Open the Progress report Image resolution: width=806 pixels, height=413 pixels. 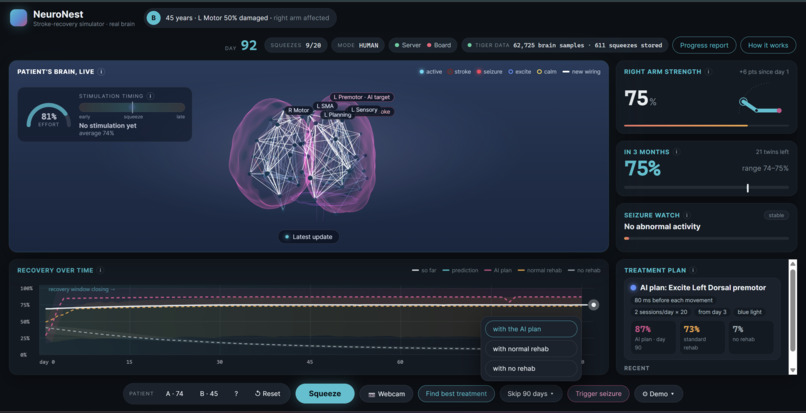click(x=704, y=45)
